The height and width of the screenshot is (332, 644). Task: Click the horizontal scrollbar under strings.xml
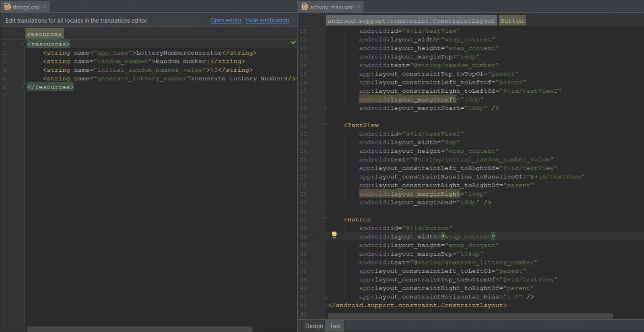coord(140,329)
